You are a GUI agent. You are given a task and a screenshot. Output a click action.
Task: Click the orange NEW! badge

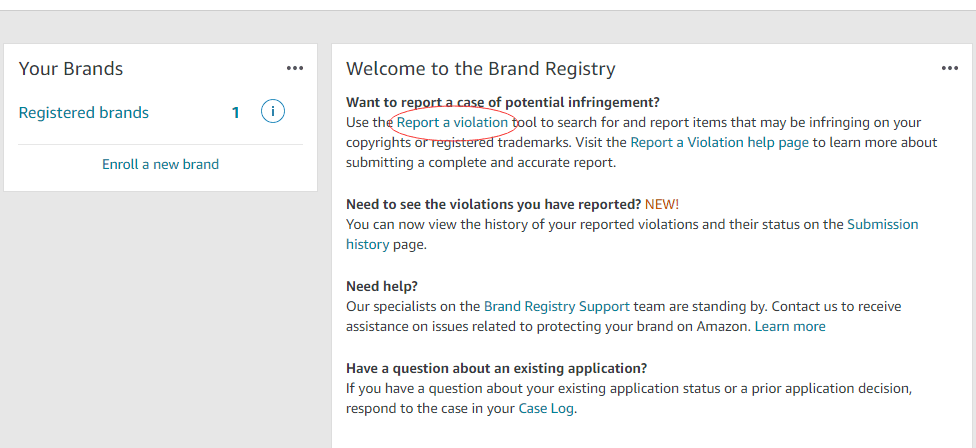coord(662,204)
